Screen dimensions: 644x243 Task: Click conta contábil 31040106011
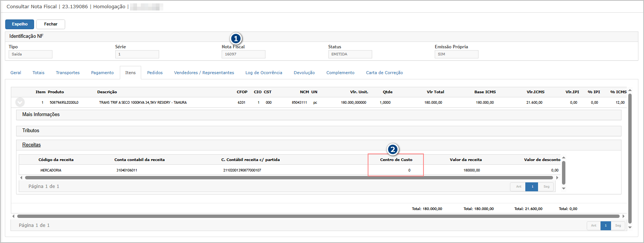coord(127,170)
